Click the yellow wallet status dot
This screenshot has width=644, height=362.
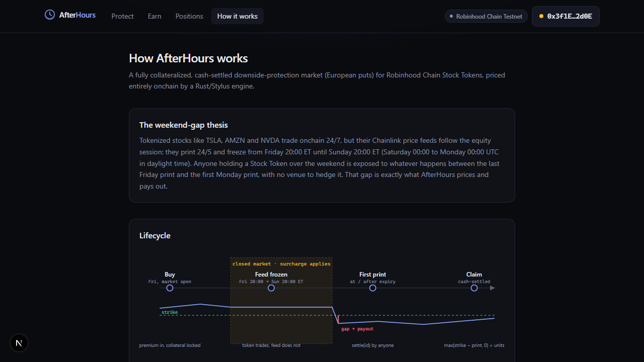(x=541, y=16)
